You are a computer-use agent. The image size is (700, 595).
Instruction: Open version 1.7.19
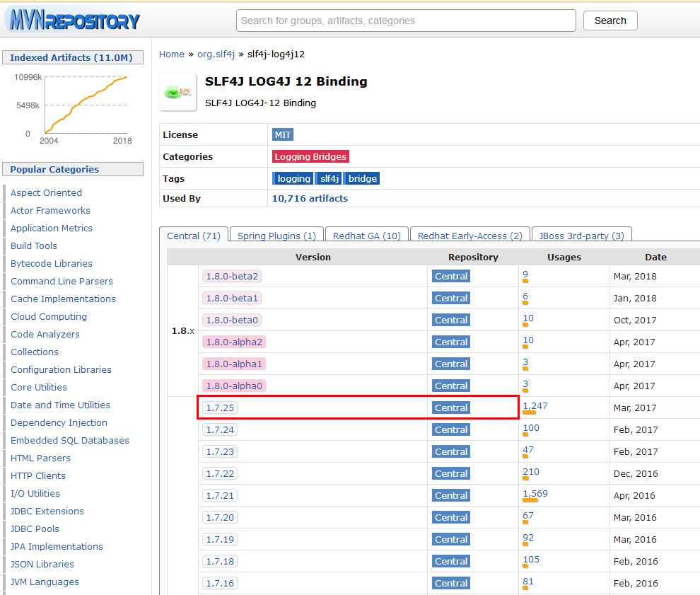click(x=220, y=538)
